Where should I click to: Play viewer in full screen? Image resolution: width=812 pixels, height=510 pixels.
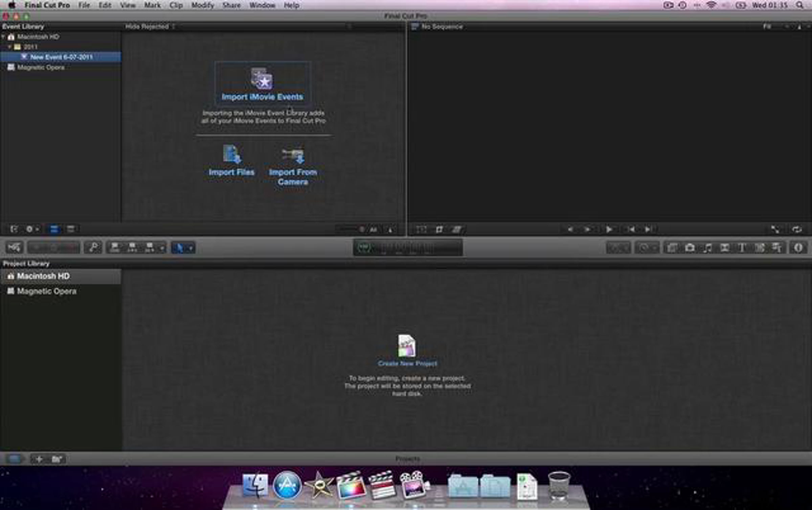tap(775, 229)
